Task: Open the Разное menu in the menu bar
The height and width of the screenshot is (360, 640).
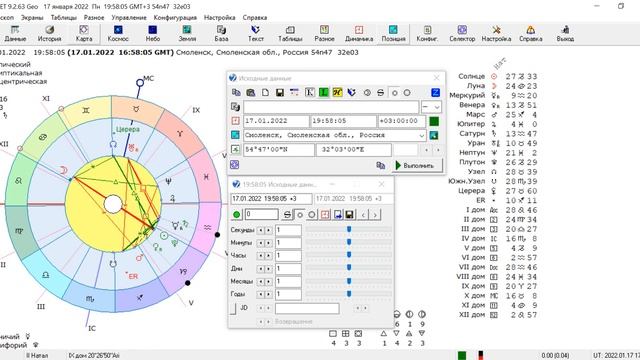Action: (x=94, y=18)
